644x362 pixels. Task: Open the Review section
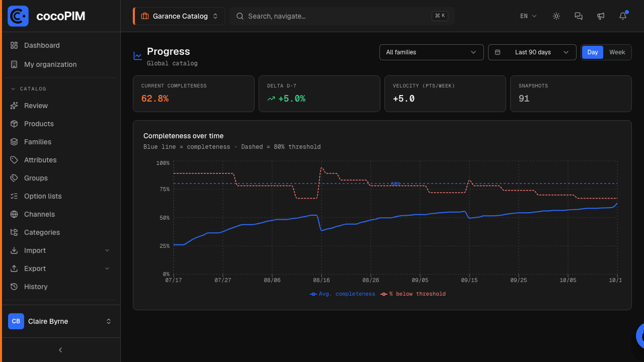coord(60,106)
